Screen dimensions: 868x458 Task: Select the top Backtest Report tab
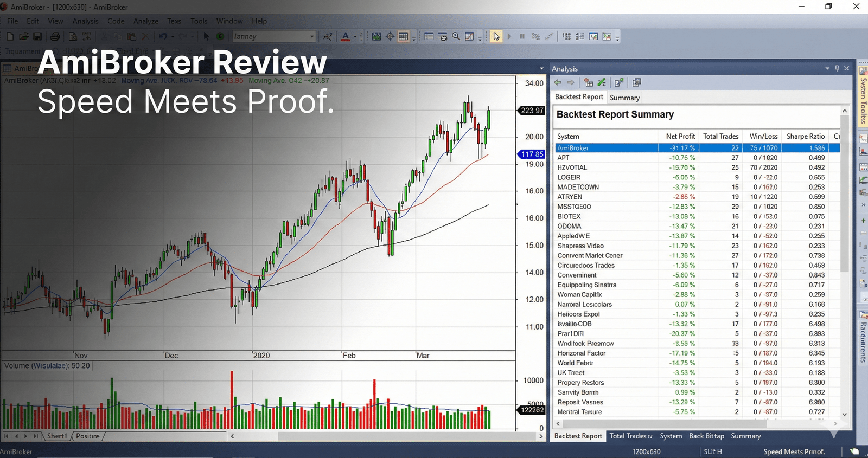(x=579, y=96)
